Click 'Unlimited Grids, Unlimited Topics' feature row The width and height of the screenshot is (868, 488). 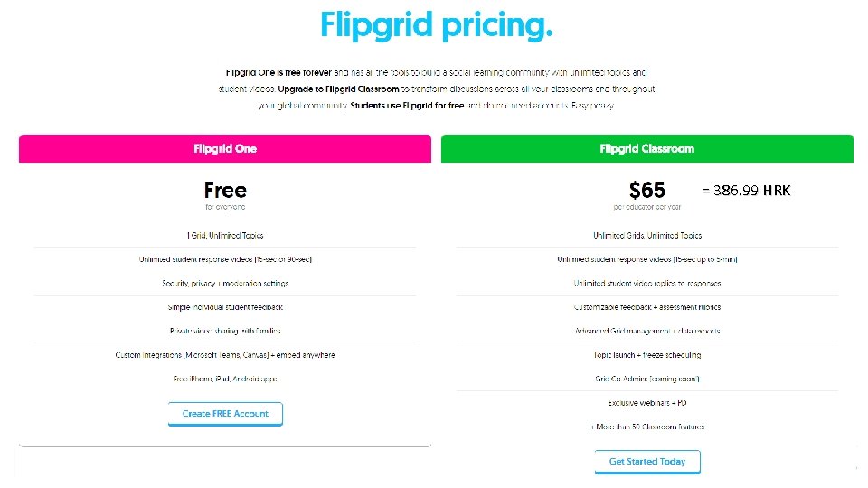coord(647,235)
